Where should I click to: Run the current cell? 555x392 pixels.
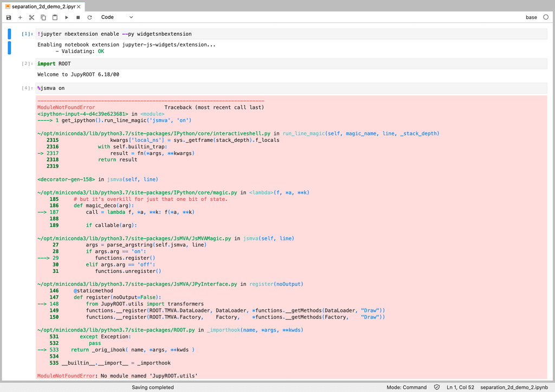[66, 17]
